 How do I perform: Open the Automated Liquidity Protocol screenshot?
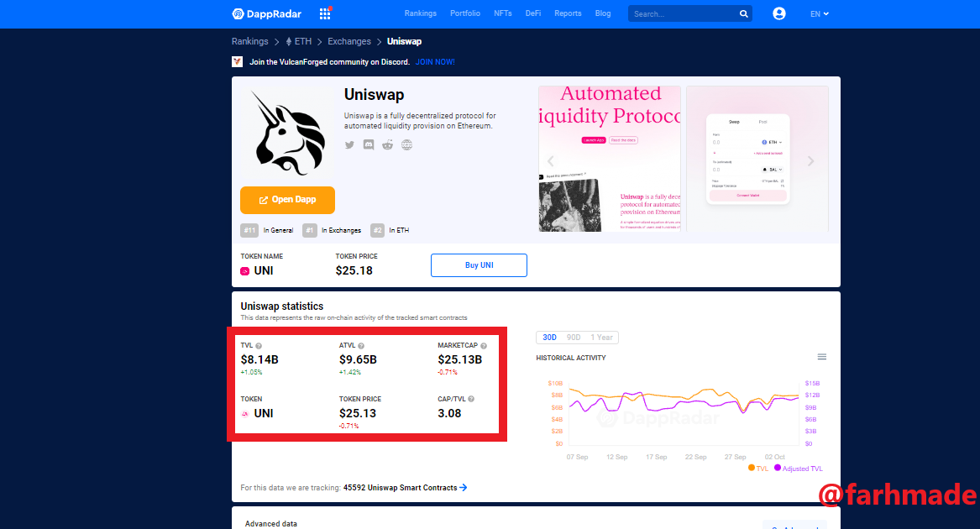click(610, 159)
